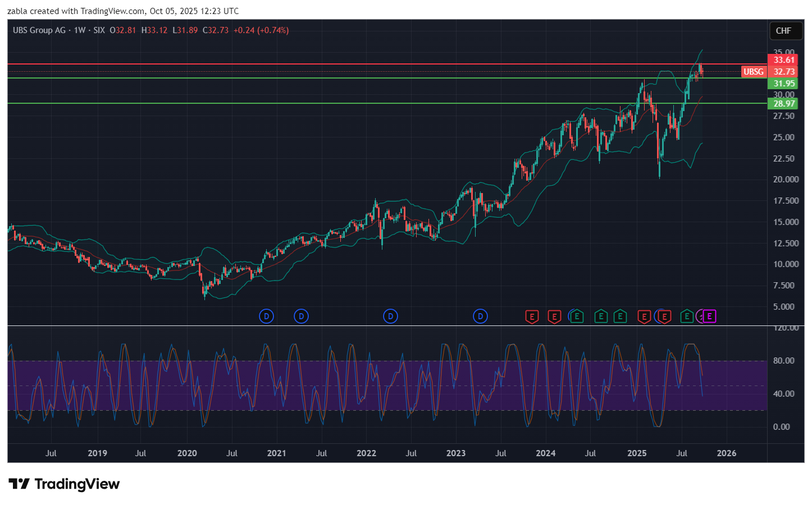Select the green 28.97 price label
This screenshot has height=505, width=812.
783,104
